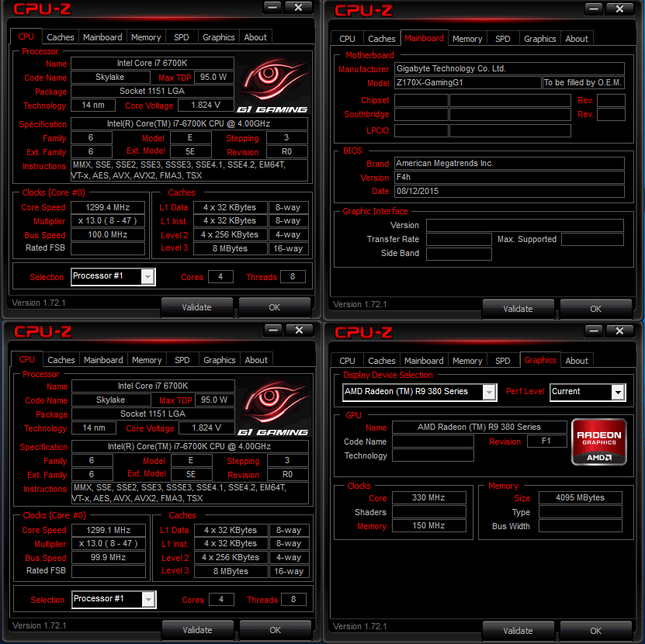Click the Radeon Graphics AMD logo
The width and height of the screenshot is (645, 644).
point(599,442)
